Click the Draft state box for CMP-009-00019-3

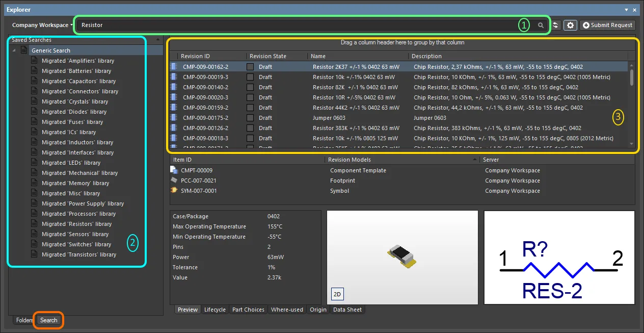250,77
